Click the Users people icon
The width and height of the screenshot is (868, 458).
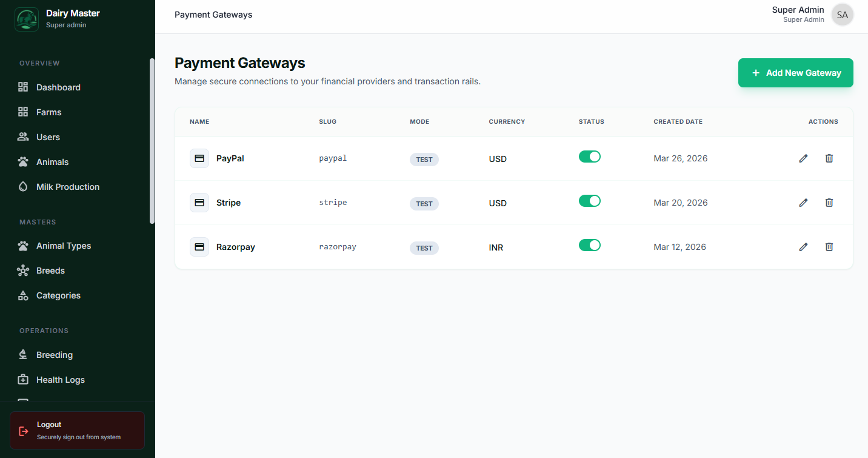pos(22,136)
